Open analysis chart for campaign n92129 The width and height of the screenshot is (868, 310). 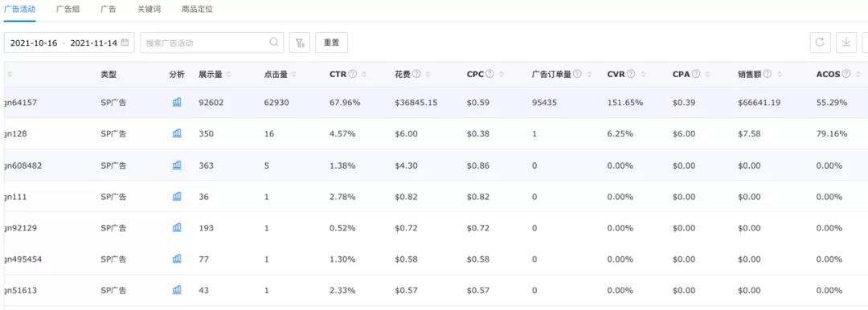coord(177,227)
